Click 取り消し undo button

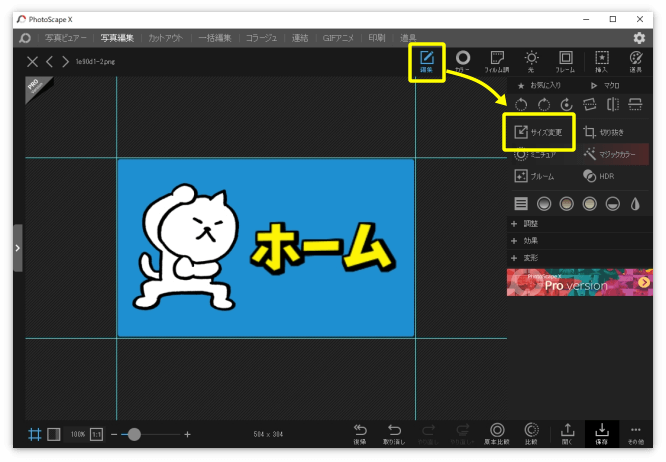(394, 434)
